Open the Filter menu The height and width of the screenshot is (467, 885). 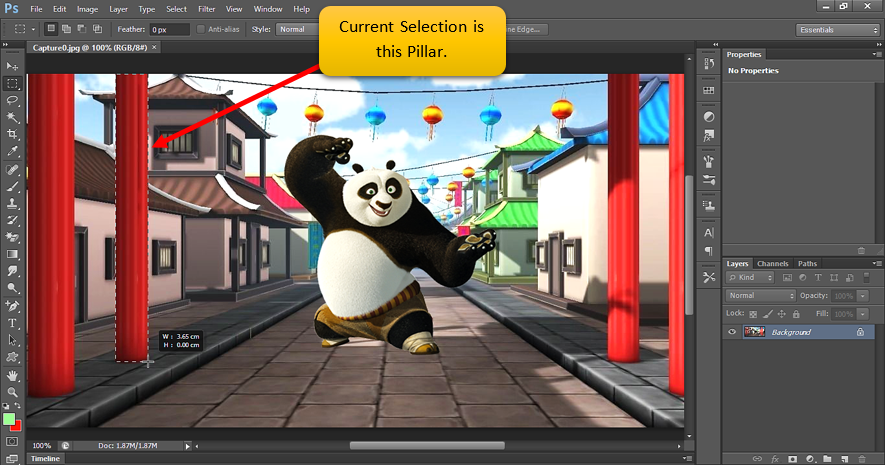click(207, 9)
